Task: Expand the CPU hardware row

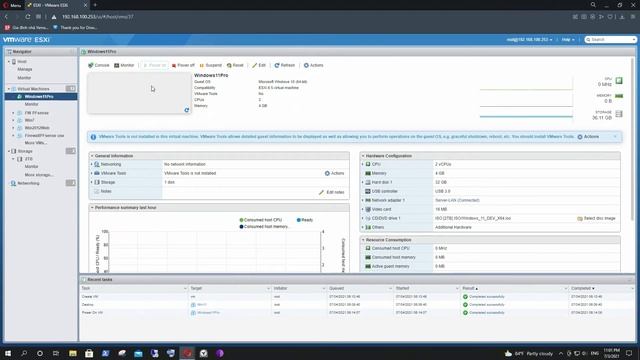Action: tap(362, 164)
